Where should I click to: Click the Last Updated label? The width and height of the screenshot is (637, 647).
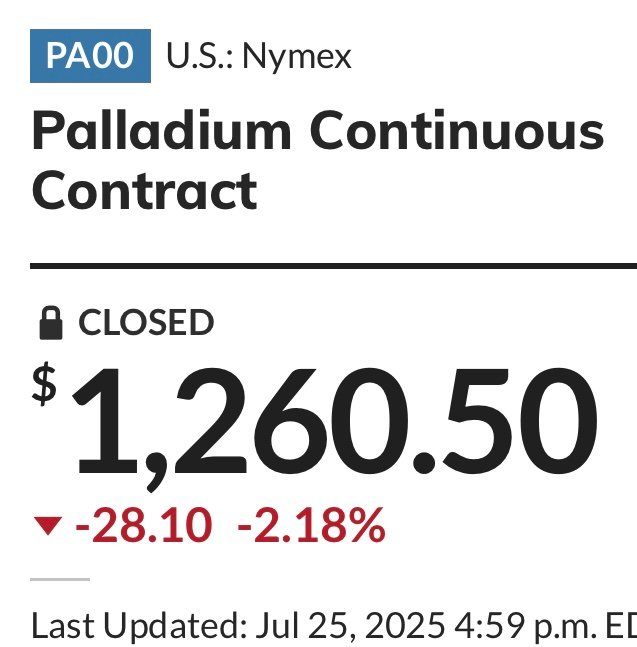(x=139, y=626)
